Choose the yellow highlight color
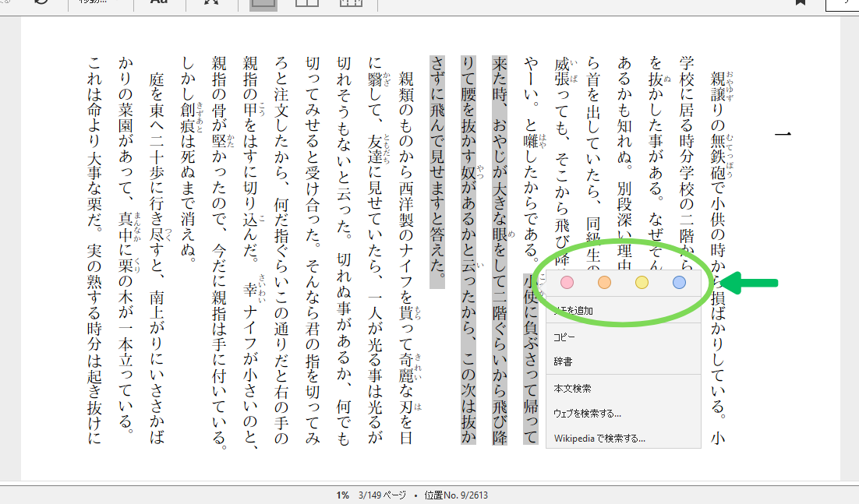This screenshot has height=504, width=859. point(642,283)
